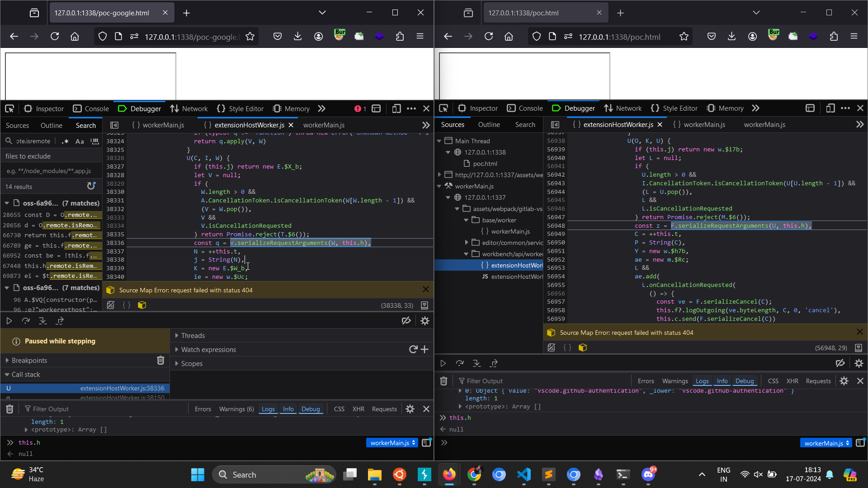Viewport: 868px width, 488px height.
Task: Select call stack frame U extensionHostWorker.js:38336
Action: (x=85, y=388)
